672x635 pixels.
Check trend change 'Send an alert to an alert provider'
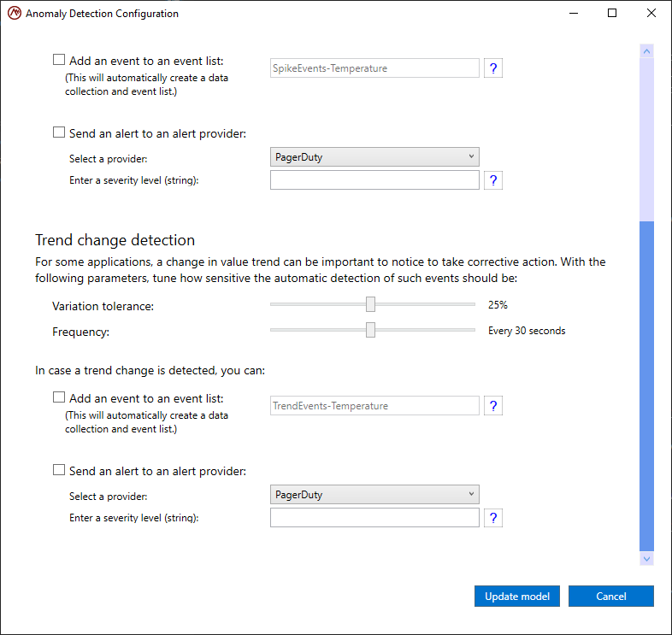(x=59, y=470)
